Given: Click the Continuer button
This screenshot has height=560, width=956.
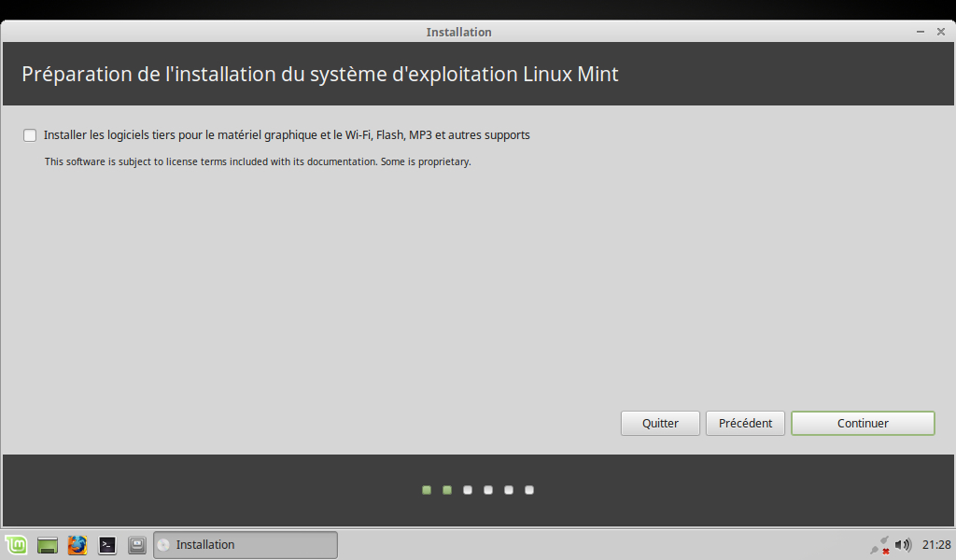Looking at the screenshot, I should pos(862,423).
